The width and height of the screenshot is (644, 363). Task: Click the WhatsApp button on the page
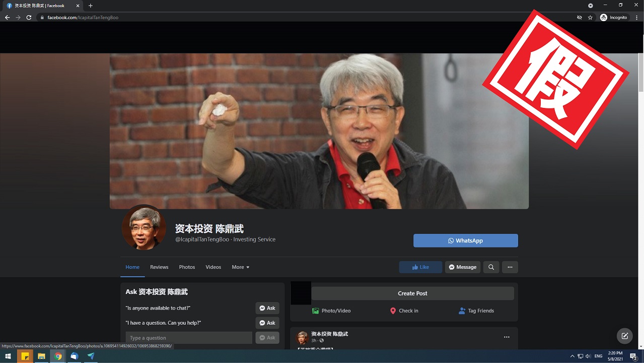point(465,240)
